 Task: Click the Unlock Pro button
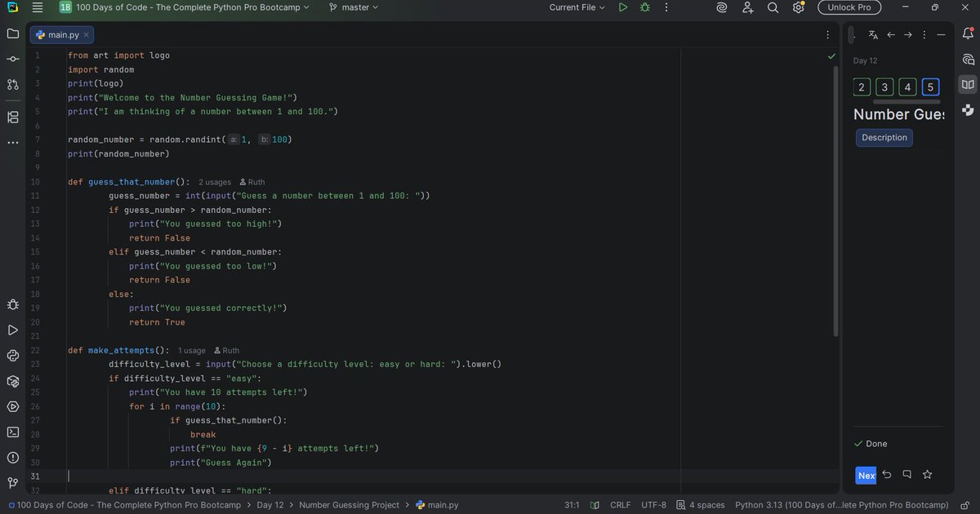click(849, 7)
